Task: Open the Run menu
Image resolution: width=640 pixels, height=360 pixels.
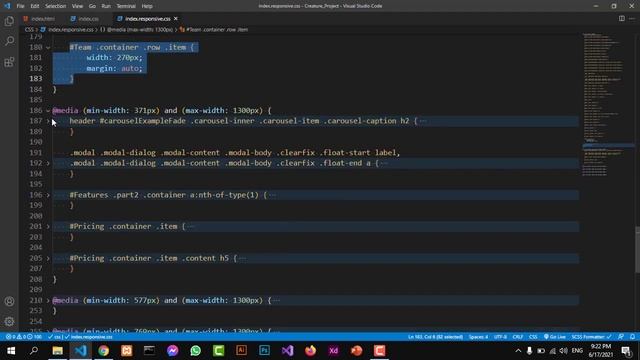Action: 106,6
